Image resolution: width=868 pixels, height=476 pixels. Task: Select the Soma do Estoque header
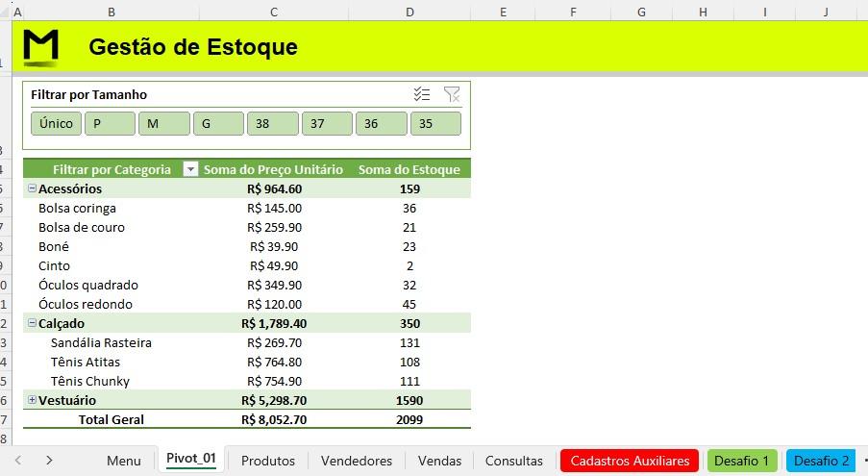(409, 169)
